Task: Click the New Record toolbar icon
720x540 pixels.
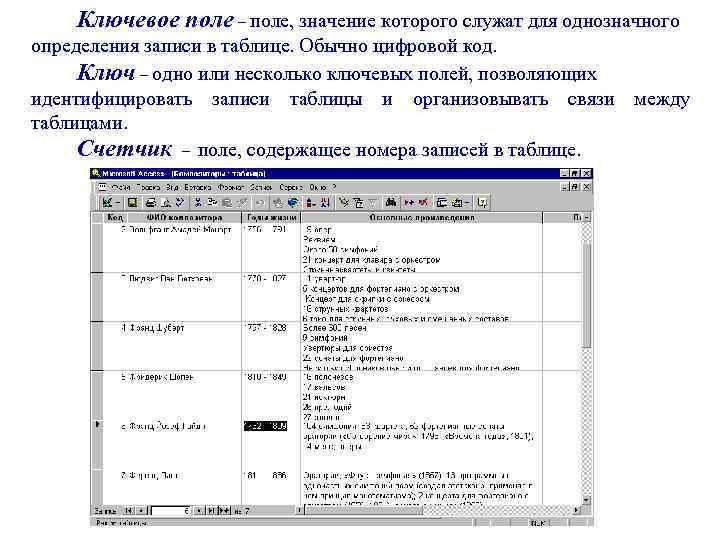Action: pyautogui.click(x=409, y=202)
